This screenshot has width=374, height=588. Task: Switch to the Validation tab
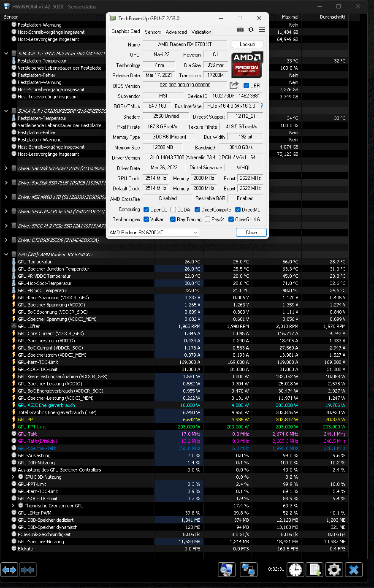point(201,32)
